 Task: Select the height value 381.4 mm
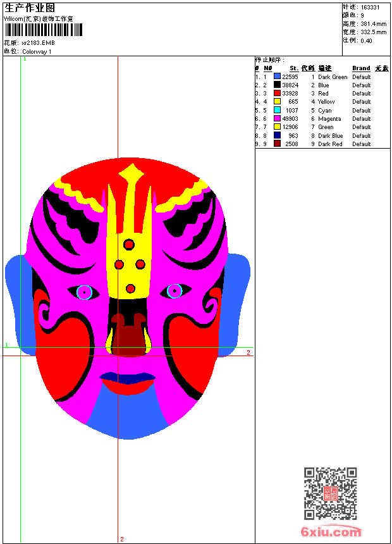[373, 24]
